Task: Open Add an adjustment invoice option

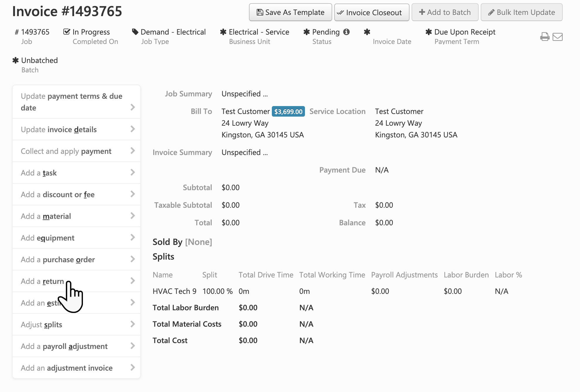Action: coord(76,368)
